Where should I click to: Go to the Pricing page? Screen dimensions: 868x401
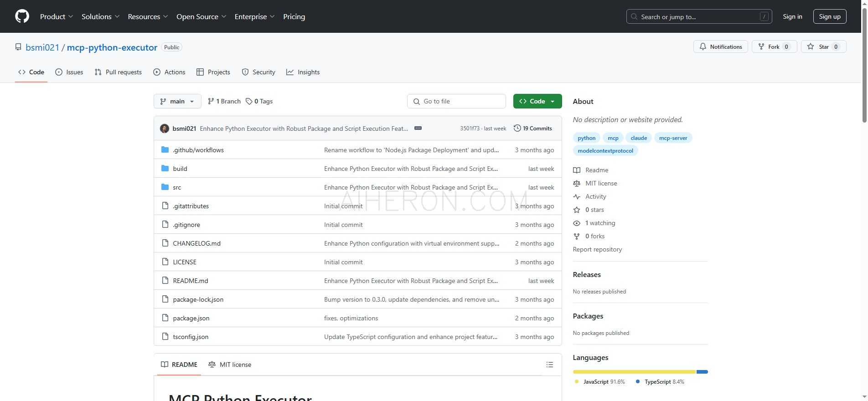tap(294, 16)
